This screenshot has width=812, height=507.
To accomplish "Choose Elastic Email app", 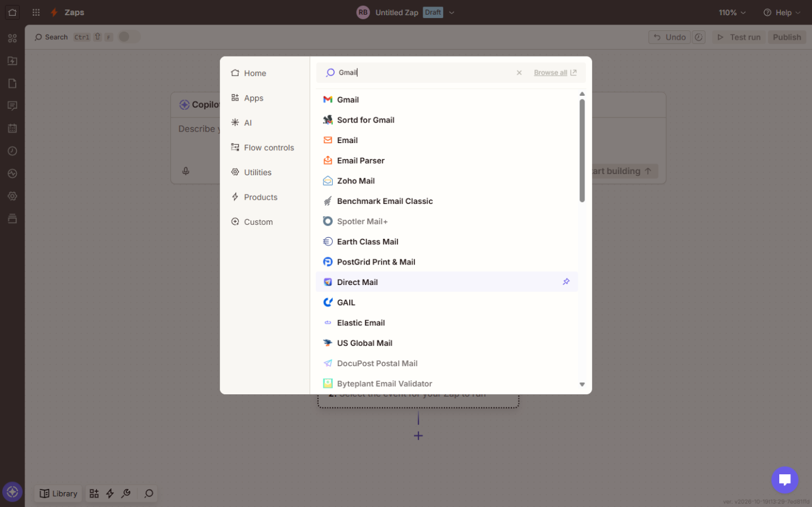I will click(x=447, y=322).
